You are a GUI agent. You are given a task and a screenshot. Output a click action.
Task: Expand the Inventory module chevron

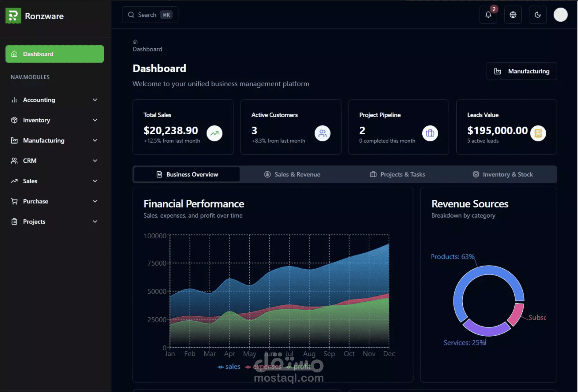(95, 120)
